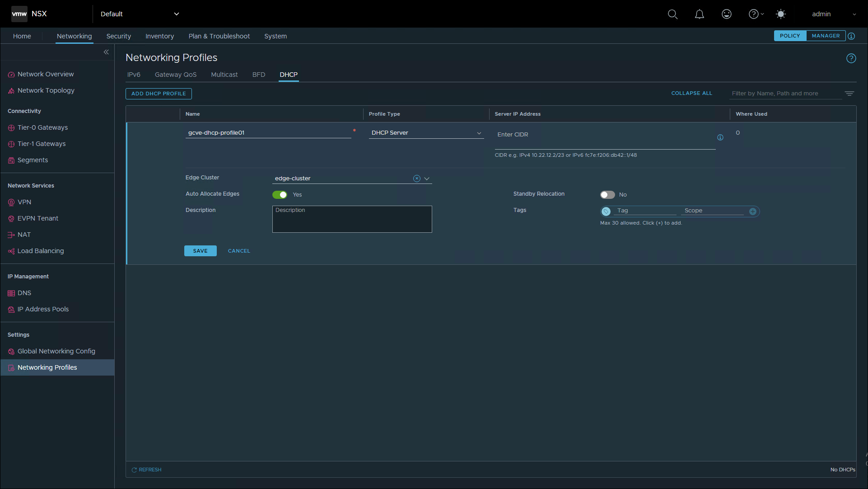Image resolution: width=868 pixels, height=489 pixels.
Task: Click the Segments sidebar icon
Action: coord(11,160)
